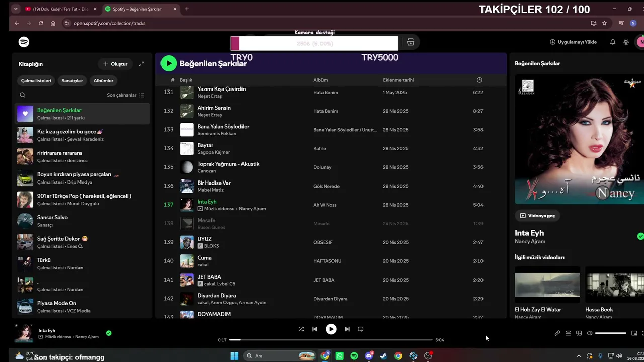Open the ririrarara rararara playlist
The image size is (644, 362).
click(x=82, y=156)
